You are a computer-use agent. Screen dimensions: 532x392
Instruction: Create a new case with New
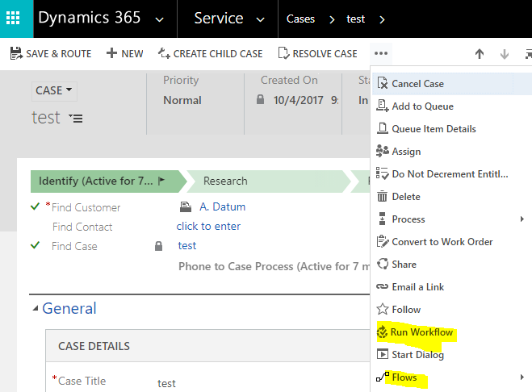(124, 53)
